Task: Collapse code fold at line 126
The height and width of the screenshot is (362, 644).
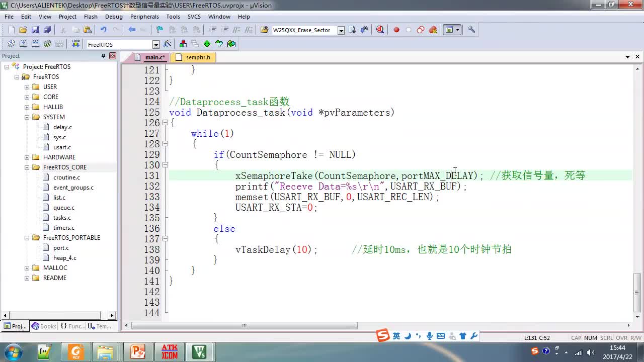Action: pos(165,123)
